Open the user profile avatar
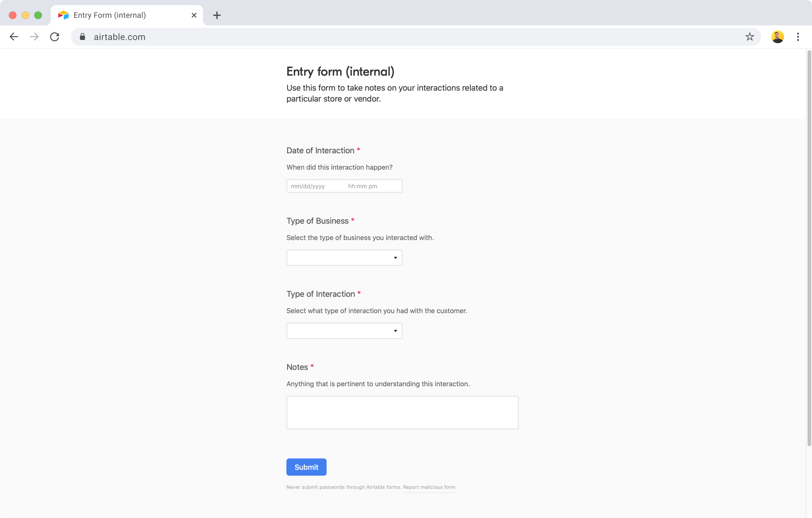The height and width of the screenshot is (518, 812). pyautogui.click(x=777, y=37)
